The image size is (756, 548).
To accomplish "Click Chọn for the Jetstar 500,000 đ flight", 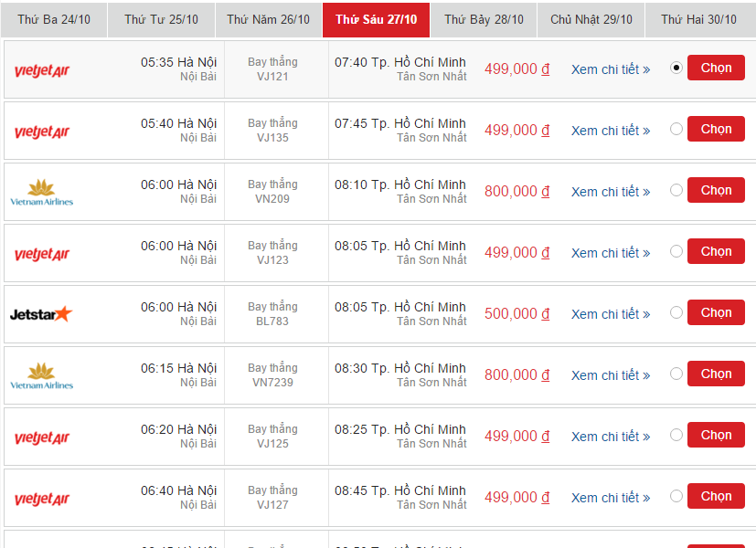I will [716, 312].
